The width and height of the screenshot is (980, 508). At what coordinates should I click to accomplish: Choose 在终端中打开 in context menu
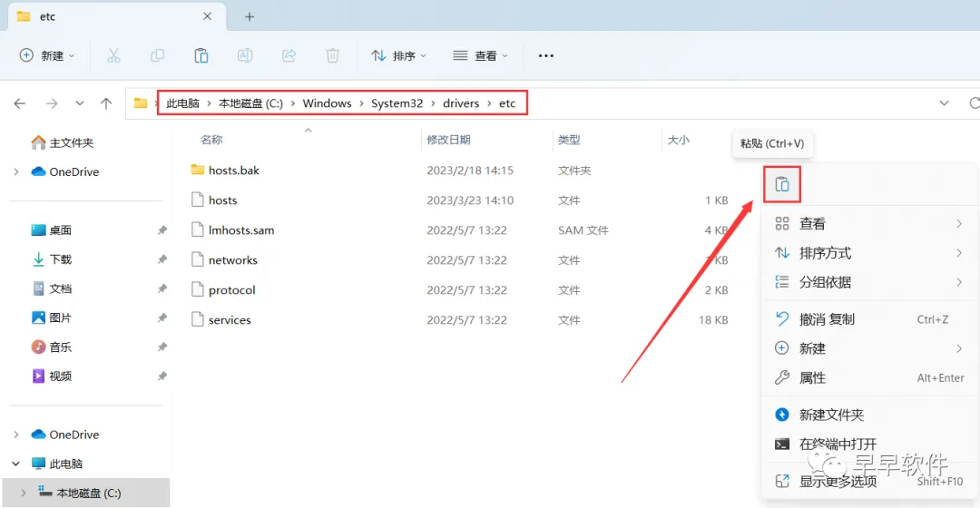[869, 444]
